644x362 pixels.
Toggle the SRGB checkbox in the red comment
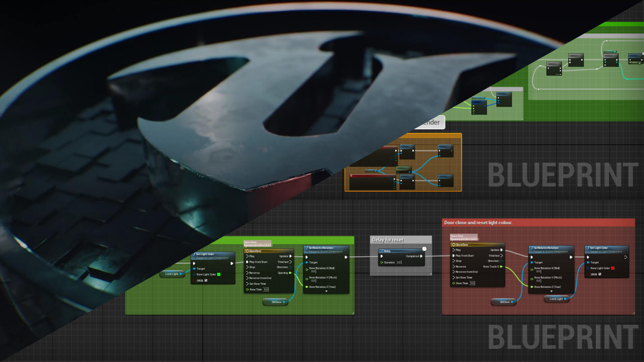click(x=600, y=274)
